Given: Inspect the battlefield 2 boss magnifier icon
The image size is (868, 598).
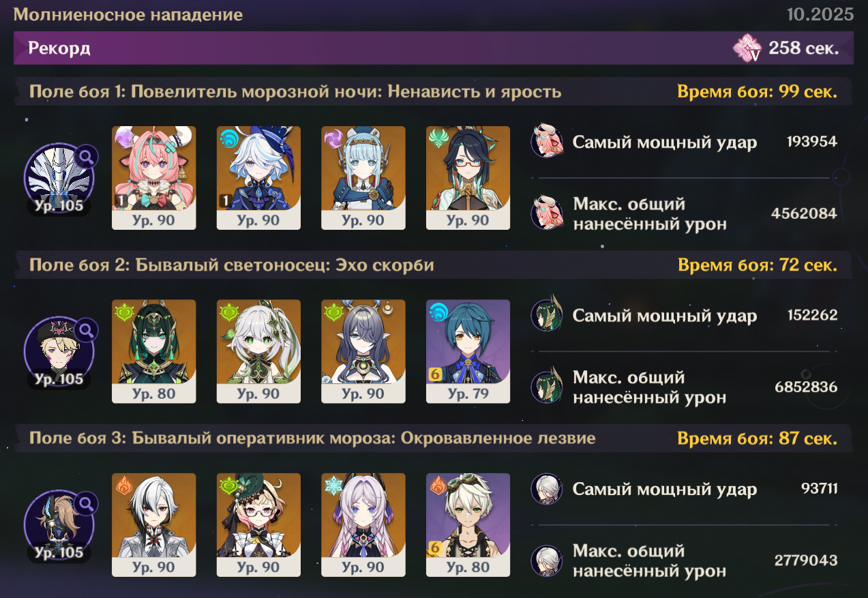Looking at the screenshot, I should click(x=87, y=331).
